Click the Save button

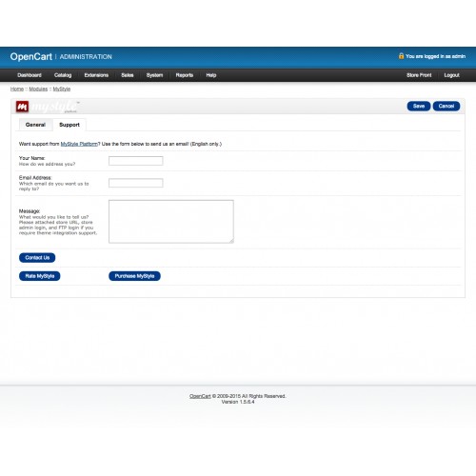coord(419,106)
